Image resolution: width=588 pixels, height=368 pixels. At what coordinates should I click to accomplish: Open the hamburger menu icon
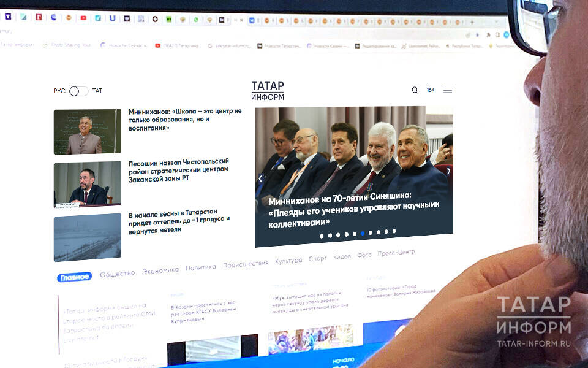[448, 90]
